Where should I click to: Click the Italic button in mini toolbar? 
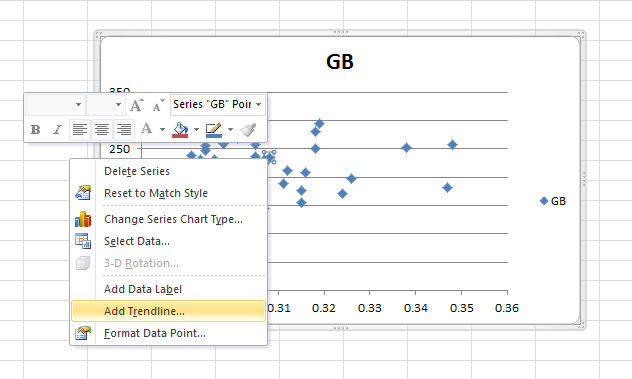click(57, 129)
